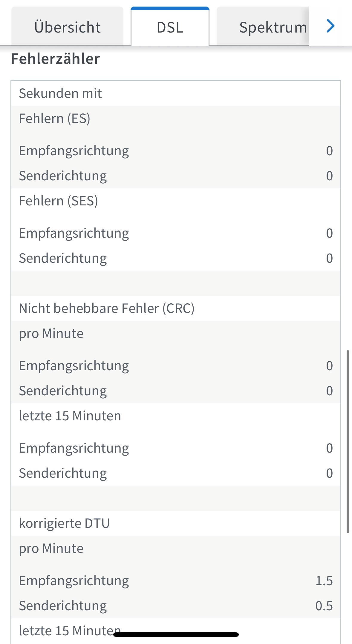The image size is (352, 644).
Task: Click Nicht behebbare Fehler (CRC) row
Action: [176, 308]
